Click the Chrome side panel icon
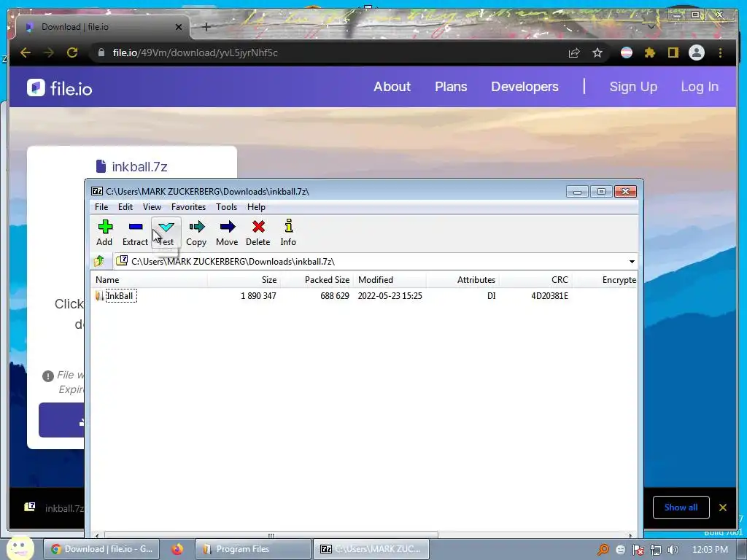This screenshot has height=560, width=747. (673, 52)
